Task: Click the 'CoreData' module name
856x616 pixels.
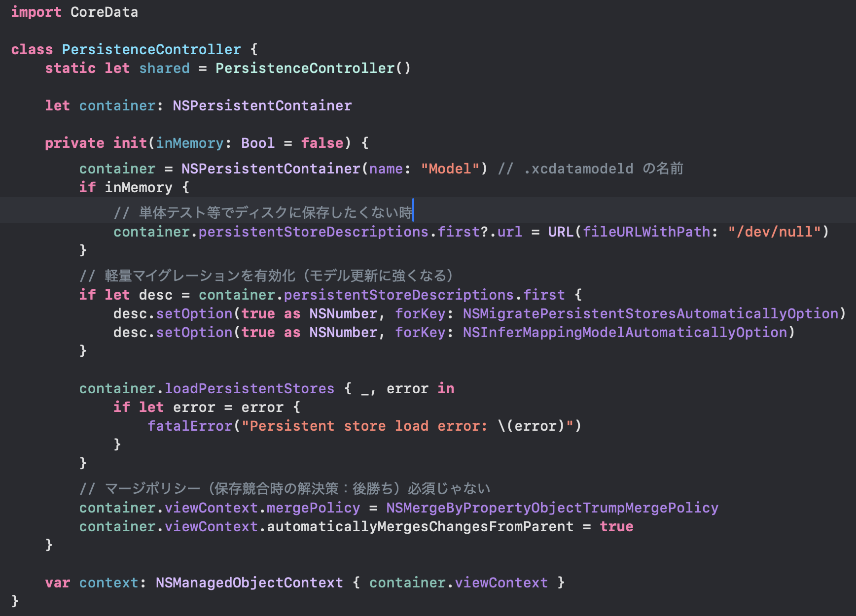Action: click(104, 12)
